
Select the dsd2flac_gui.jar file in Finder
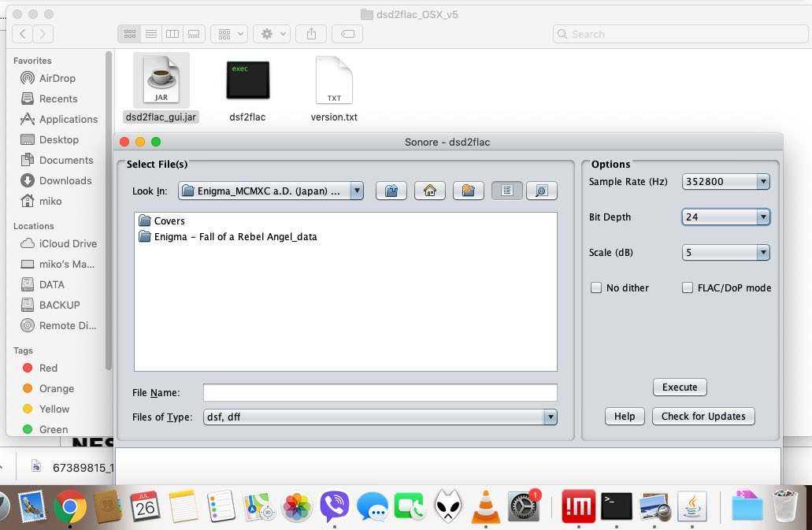coord(161,88)
